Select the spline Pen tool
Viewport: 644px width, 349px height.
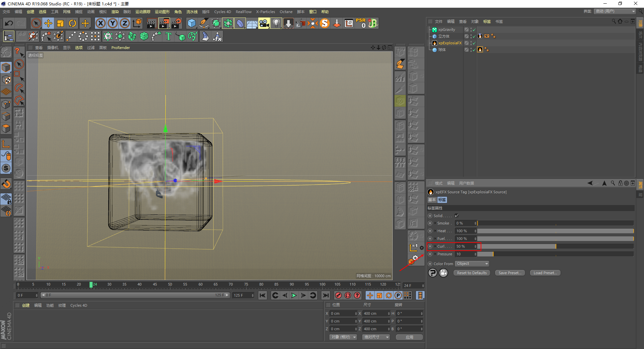coord(204,23)
